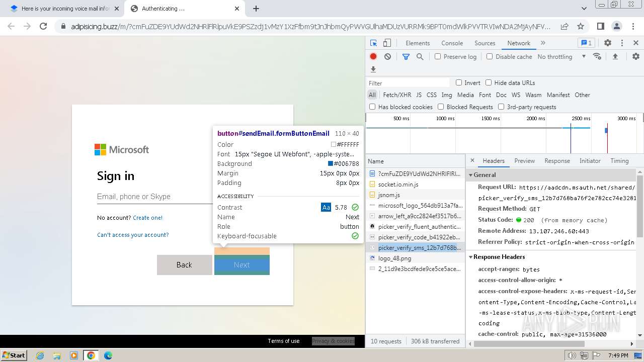Viewport: 644px width, 362px height.
Task: Close the DevTools panel
Action: pos(636,43)
